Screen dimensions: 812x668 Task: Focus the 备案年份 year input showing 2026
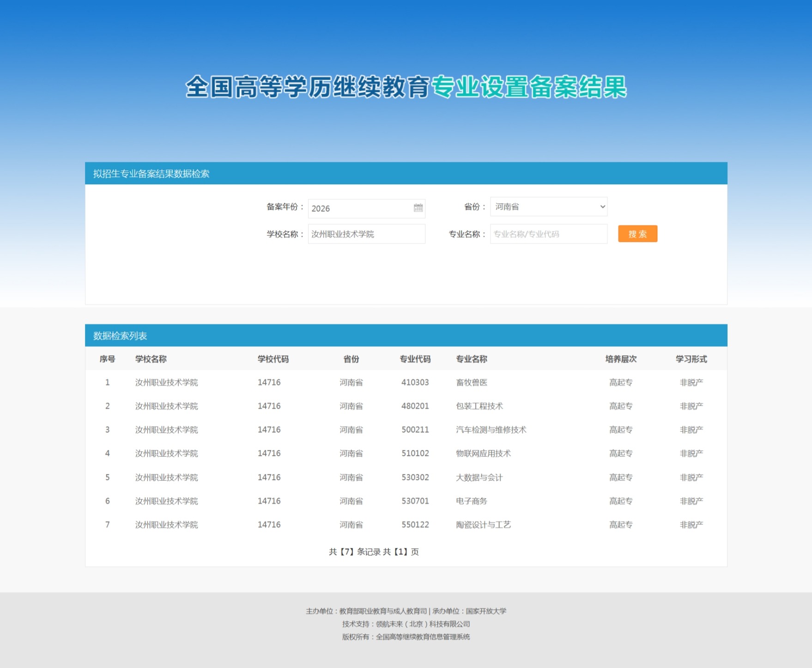[366, 208]
